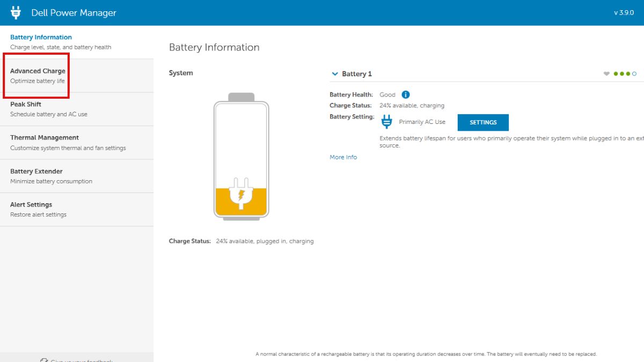Click the Battery Information page heading
This screenshot has height=362, width=644.
click(214, 47)
